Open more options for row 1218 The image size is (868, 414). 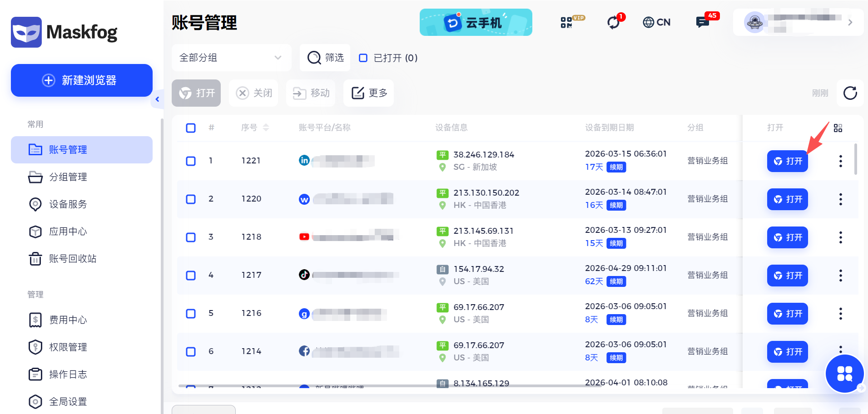841,237
